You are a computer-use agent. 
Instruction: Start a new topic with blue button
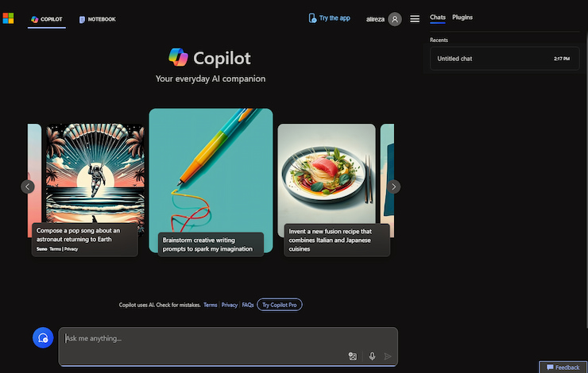pos(43,338)
